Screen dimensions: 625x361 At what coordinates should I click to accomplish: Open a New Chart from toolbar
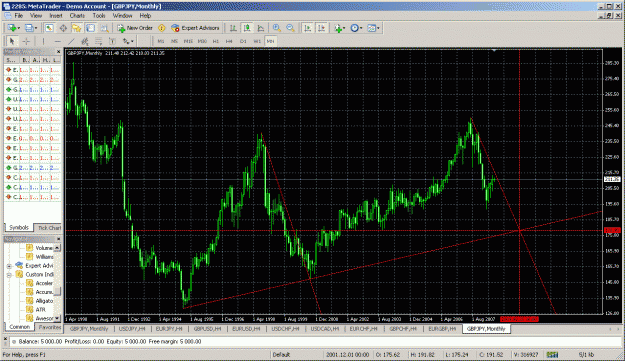[x=12, y=28]
